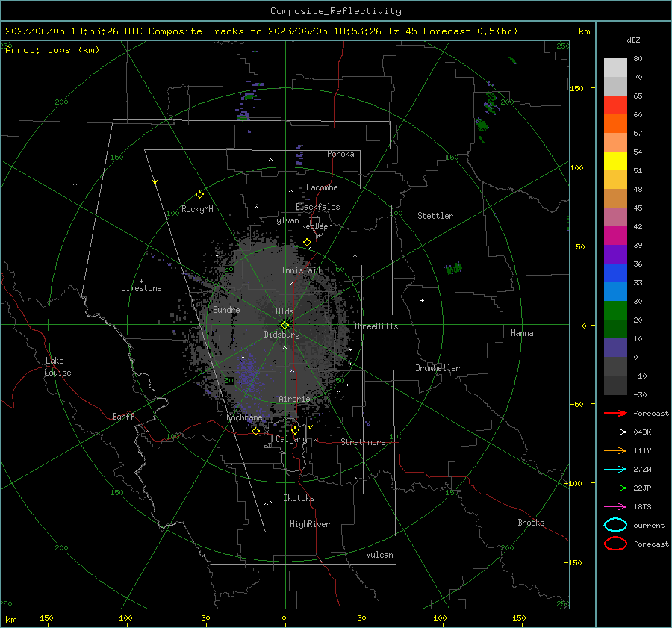Screen dimensions: 672x628
Task: Click the Blackfalds city label
Action: click(x=317, y=207)
